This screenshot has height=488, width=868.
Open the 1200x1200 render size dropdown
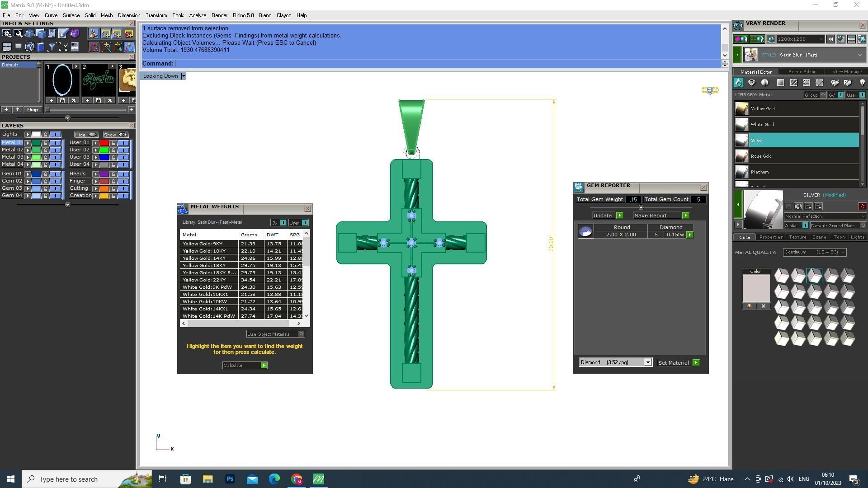coord(801,39)
